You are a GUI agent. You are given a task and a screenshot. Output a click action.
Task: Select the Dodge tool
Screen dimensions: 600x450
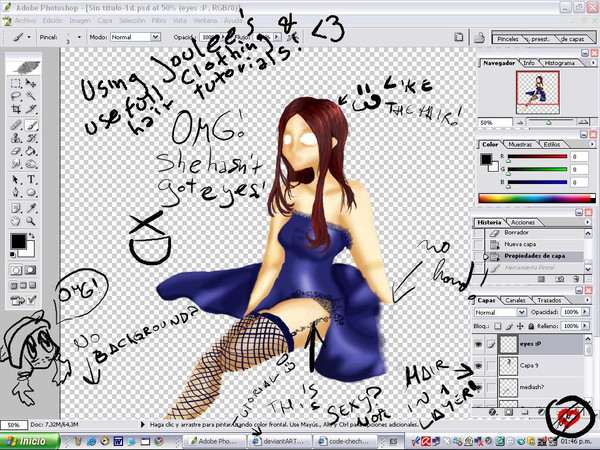(x=31, y=164)
